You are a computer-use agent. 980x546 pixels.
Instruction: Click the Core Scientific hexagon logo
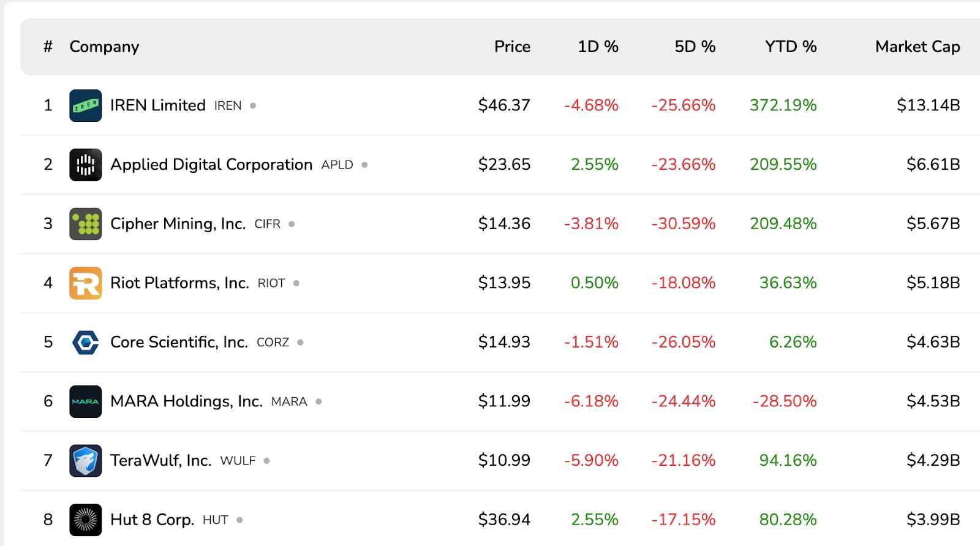(85, 342)
